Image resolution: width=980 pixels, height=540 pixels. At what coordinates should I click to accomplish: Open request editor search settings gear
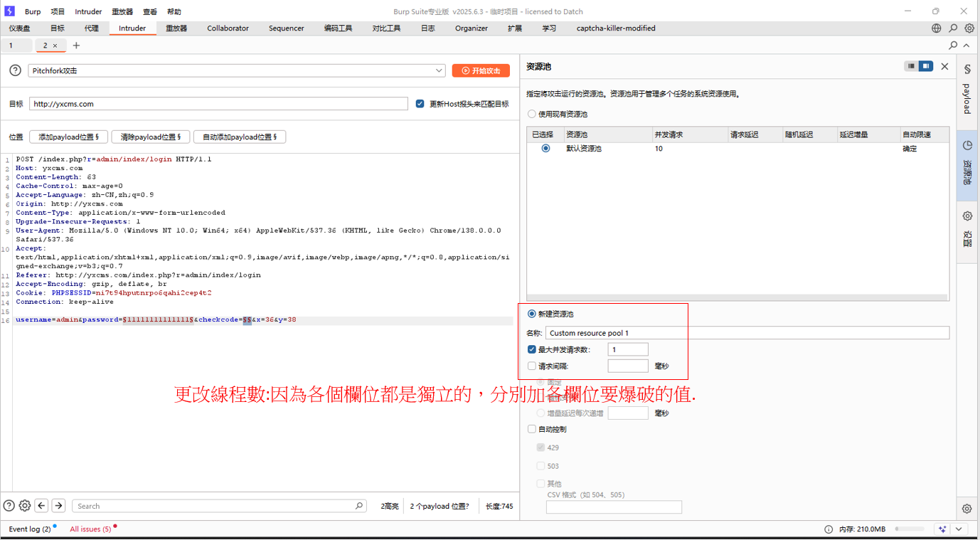tap(25, 506)
